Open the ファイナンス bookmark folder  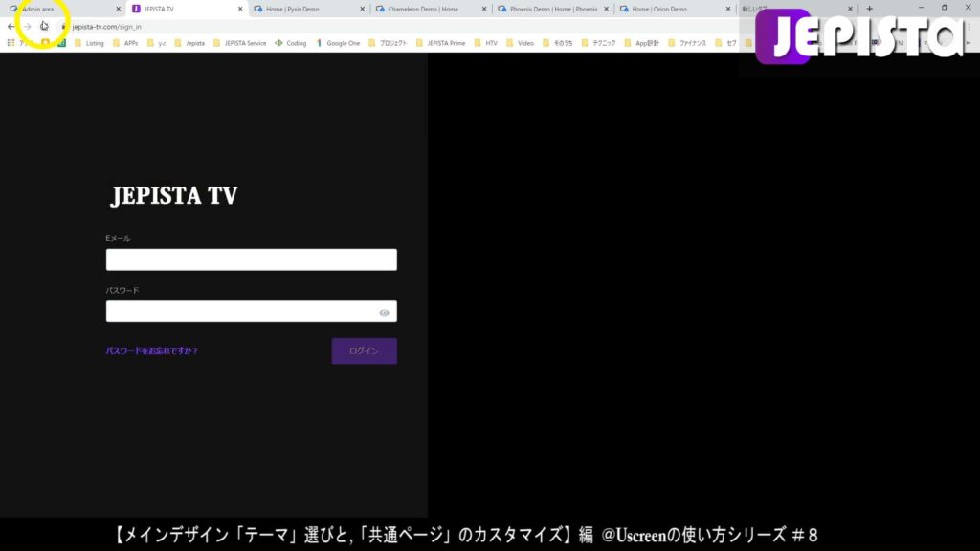[x=687, y=43]
